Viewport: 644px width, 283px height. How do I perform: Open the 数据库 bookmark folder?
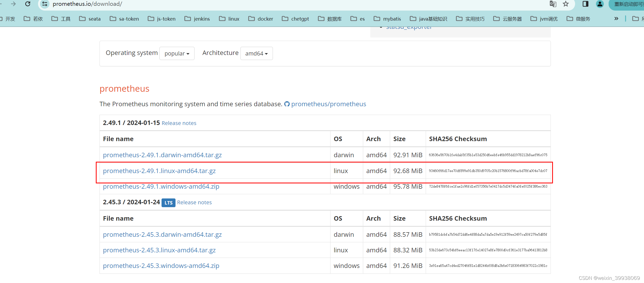(x=330, y=19)
